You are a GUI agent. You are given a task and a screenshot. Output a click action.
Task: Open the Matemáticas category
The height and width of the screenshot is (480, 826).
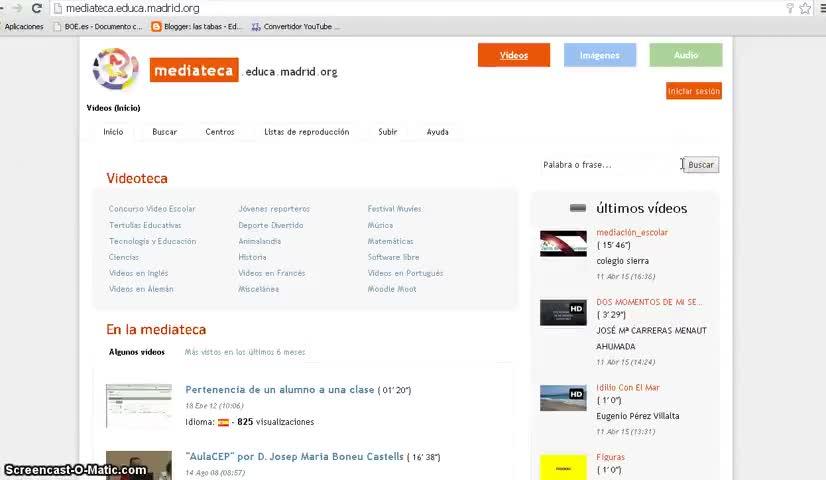390,241
